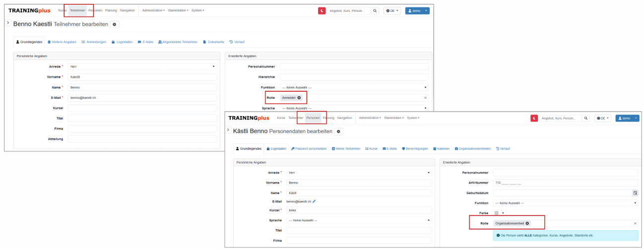Open System menu in Teilnehmer bearbeiten window
The image size is (644, 249).
(197, 10)
